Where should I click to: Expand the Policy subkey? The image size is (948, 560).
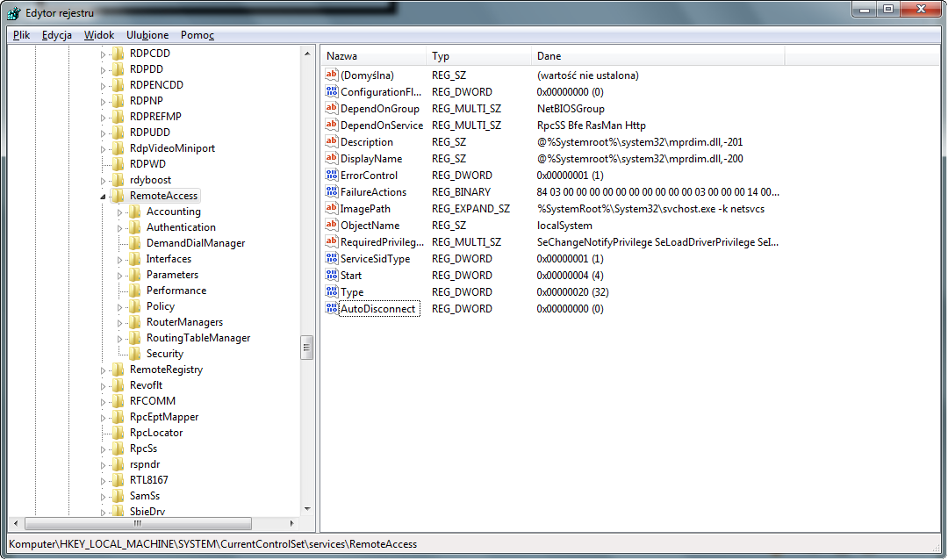[x=119, y=306]
